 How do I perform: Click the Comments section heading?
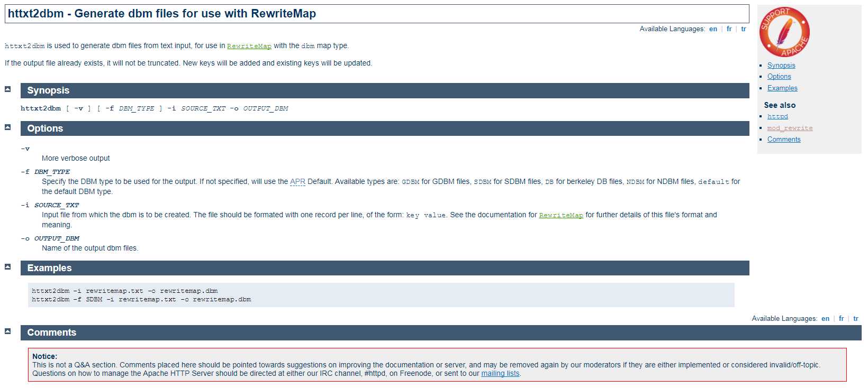point(441,332)
